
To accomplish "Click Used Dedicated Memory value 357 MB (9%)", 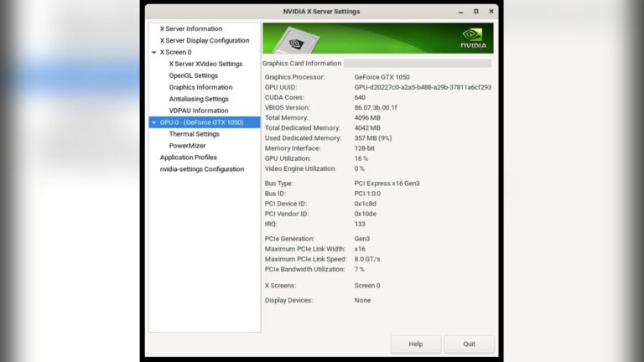I will [373, 138].
